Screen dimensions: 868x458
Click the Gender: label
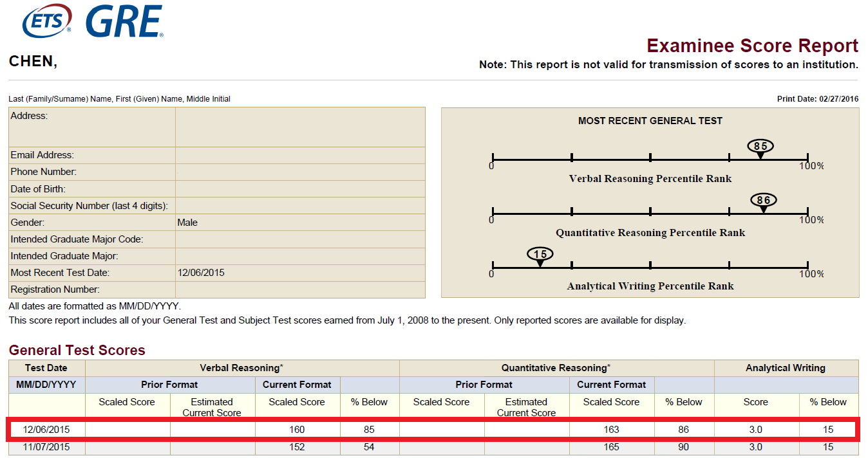click(27, 223)
